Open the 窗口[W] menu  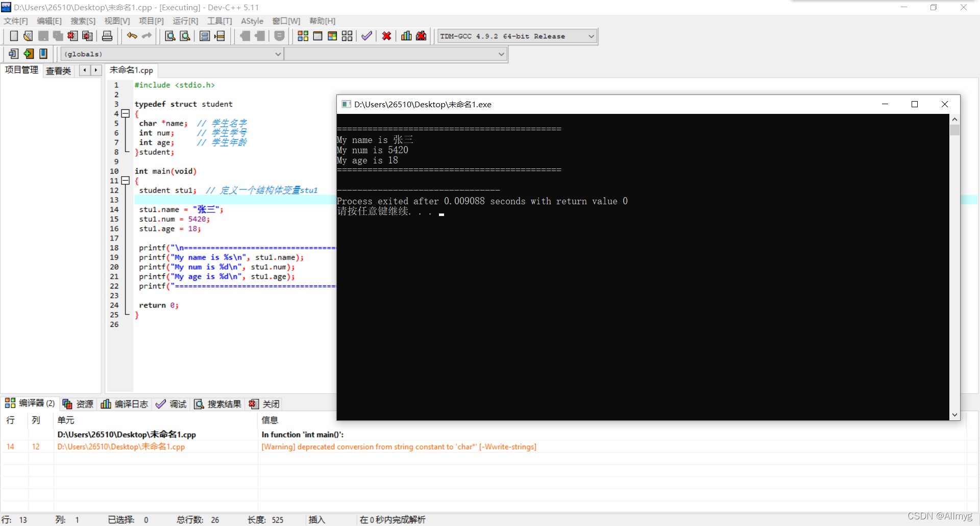pyautogui.click(x=286, y=21)
